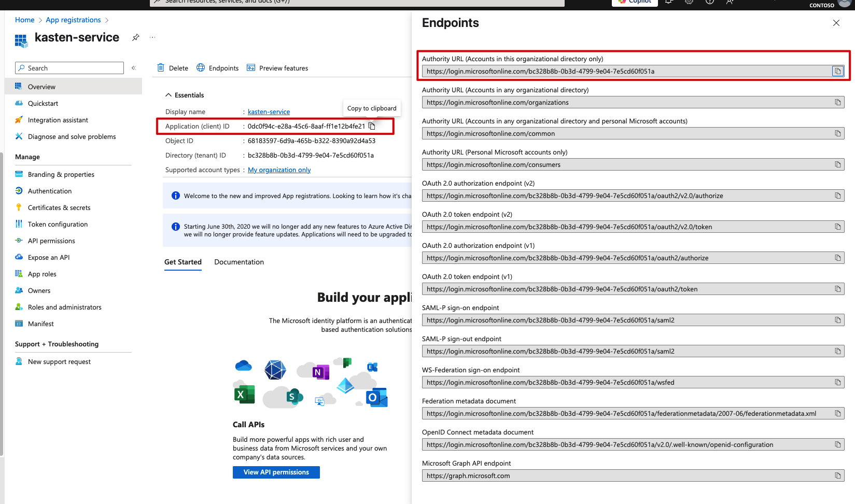This screenshot has height=504, width=855.
Task: Copy Application (client) ID to clipboard
Action: click(372, 126)
